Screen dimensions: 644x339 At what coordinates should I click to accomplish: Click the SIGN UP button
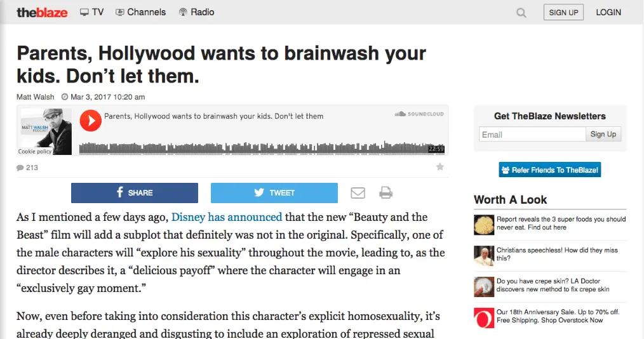[563, 12]
